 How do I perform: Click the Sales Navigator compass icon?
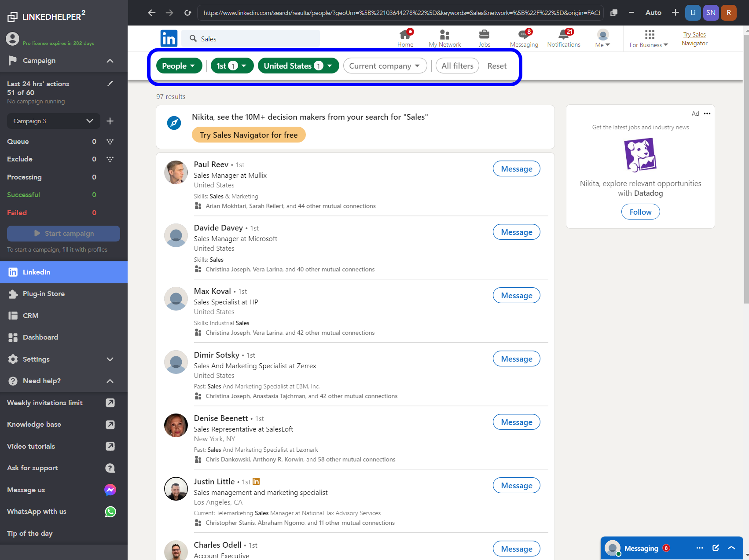174,123
